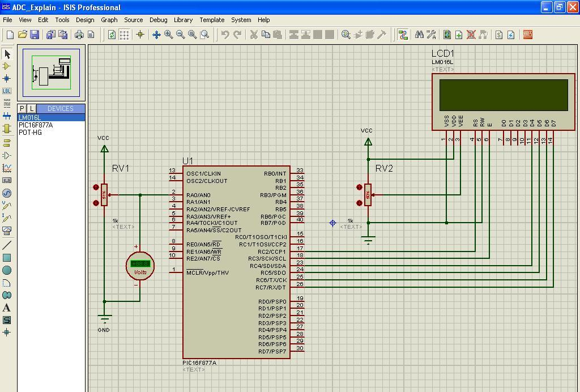Toggle the wire auto-router button
580x392 pixels.
tap(403, 35)
